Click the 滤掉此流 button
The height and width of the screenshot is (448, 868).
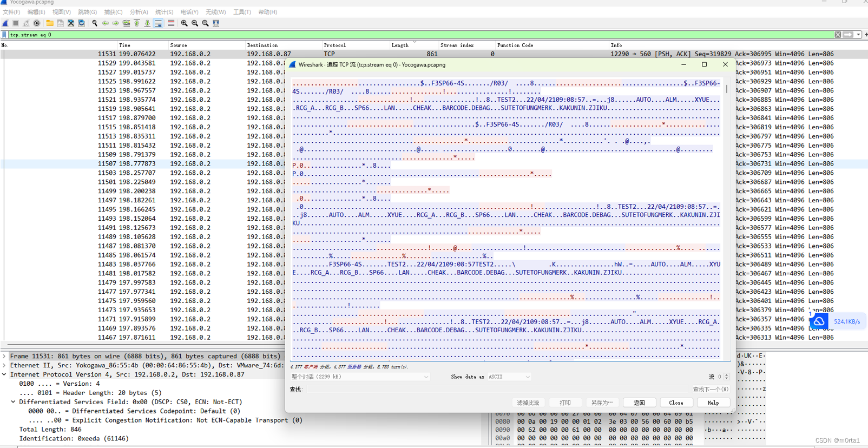point(528,403)
